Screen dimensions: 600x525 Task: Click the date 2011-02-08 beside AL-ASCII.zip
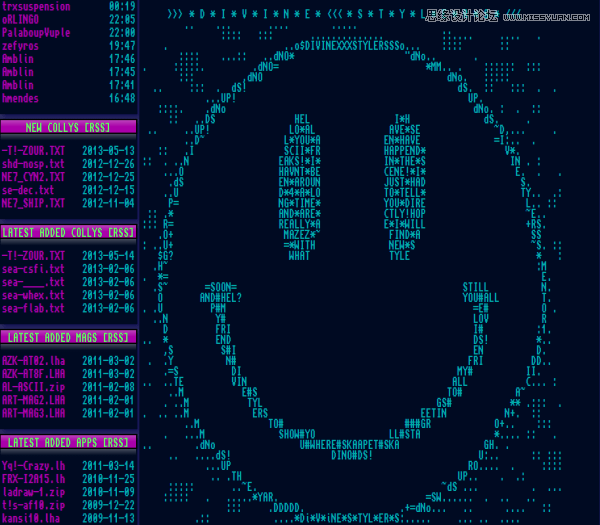point(109,387)
